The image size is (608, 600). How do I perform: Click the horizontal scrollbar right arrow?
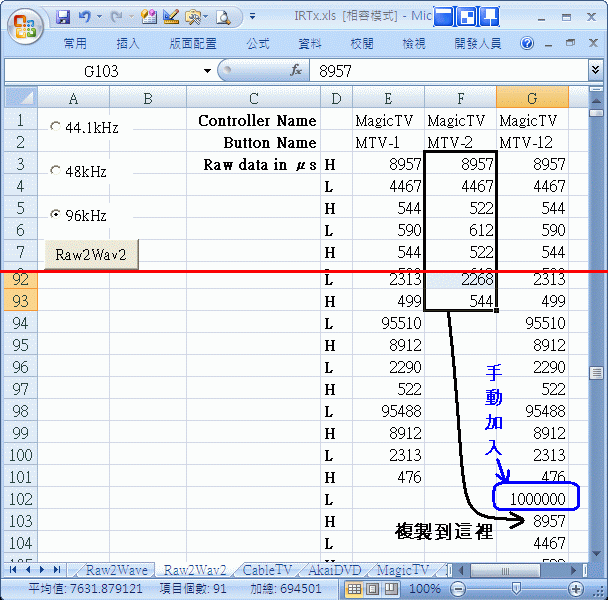pyautogui.click(x=573, y=570)
